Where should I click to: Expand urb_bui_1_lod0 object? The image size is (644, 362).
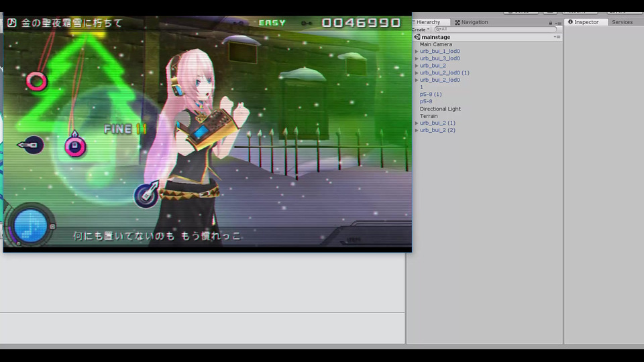(417, 52)
